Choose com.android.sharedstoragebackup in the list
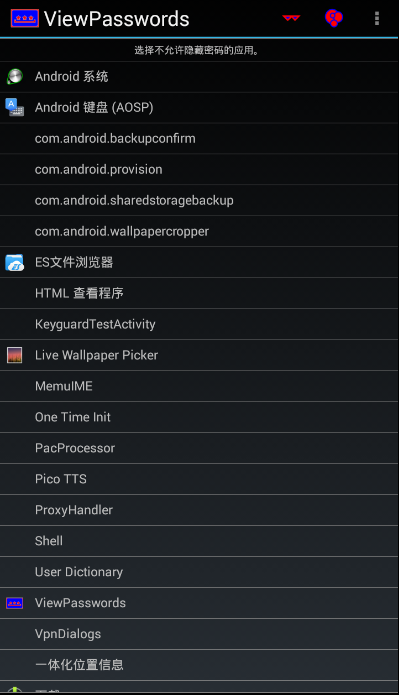Viewport: 399px width, 695px height. [x=199, y=200]
